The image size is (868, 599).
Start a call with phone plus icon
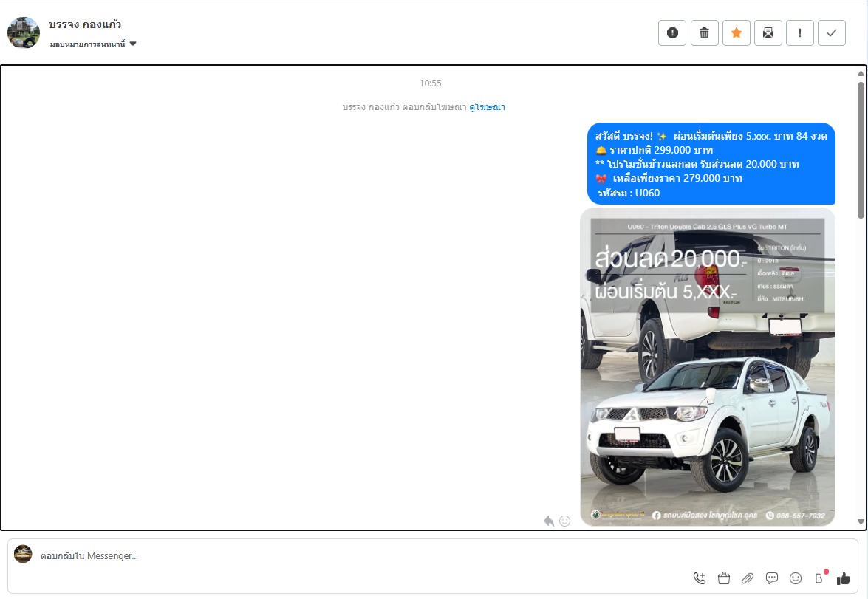(x=700, y=578)
